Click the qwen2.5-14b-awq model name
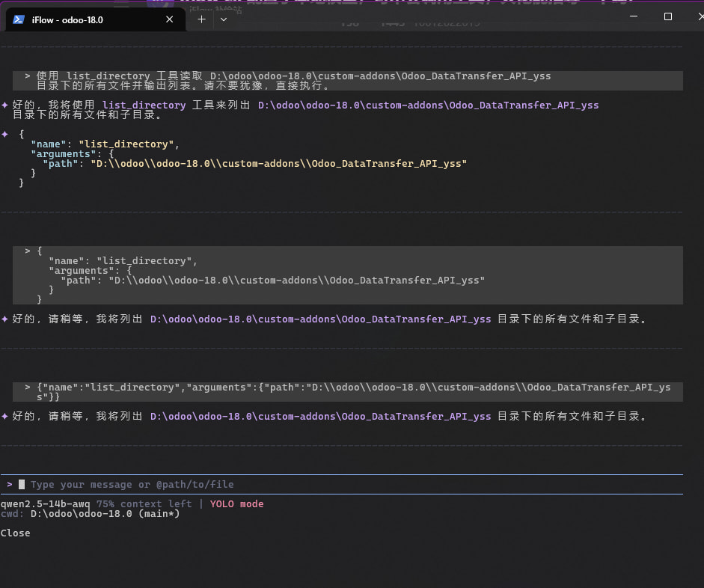Viewport: 704px width, 588px height. pyautogui.click(x=45, y=504)
